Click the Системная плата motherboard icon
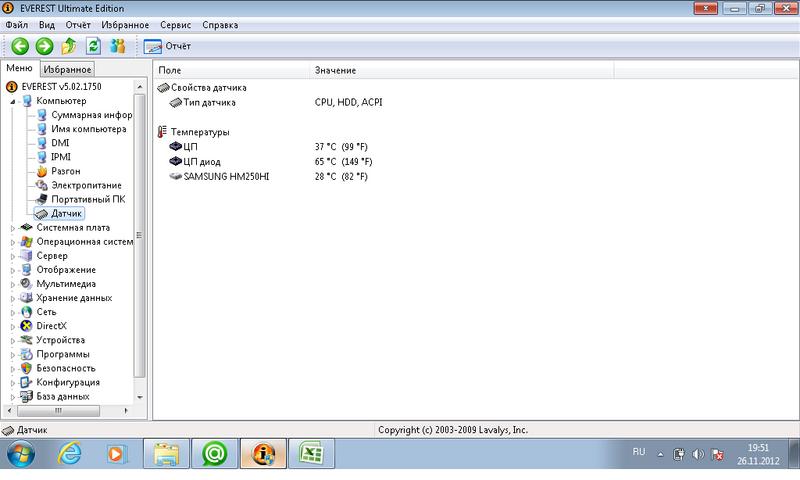Viewport: 800px width, 480px height. [27, 228]
